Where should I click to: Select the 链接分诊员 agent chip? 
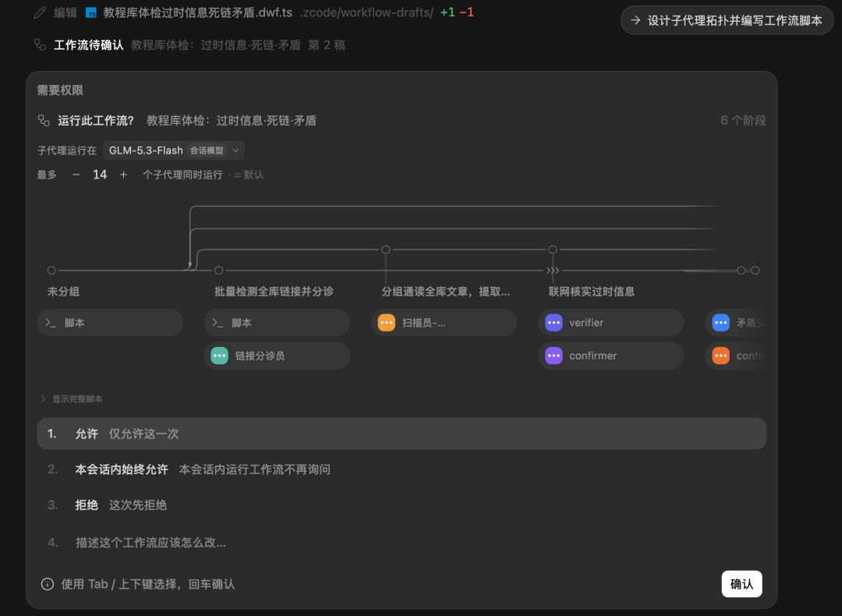pos(277,356)
